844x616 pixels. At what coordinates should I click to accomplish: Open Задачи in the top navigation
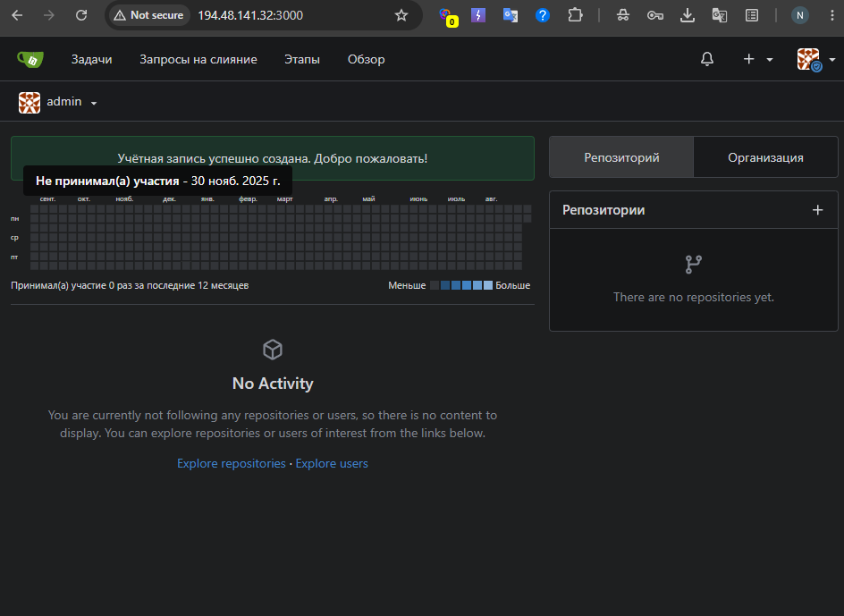coord(91,59)
